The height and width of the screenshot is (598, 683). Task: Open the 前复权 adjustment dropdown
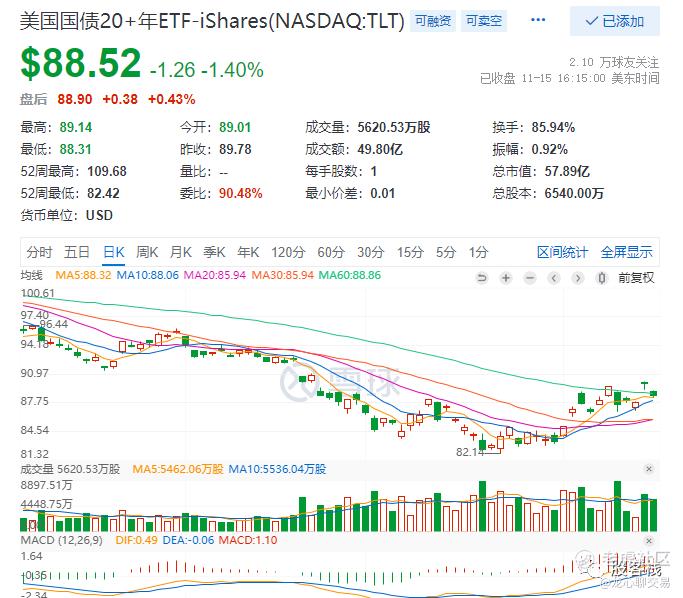636,278
